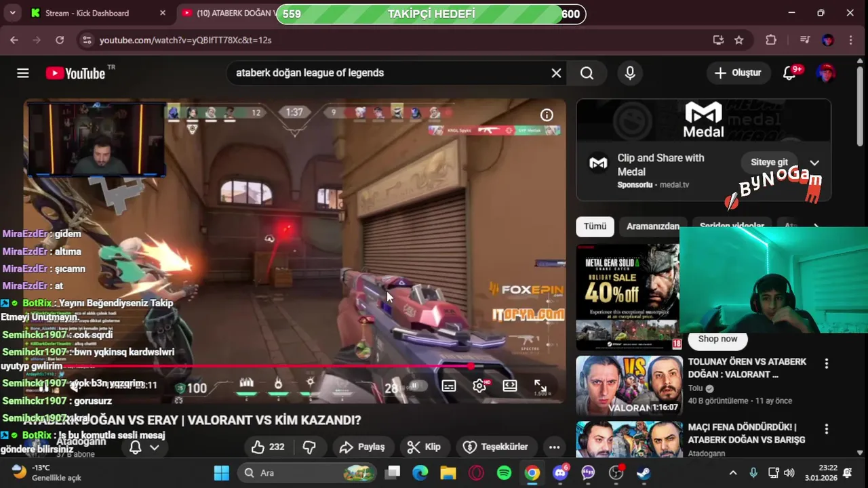868x488 pixels.
Task: Reload the page in Chrome
Action: click(x=60, y=40)
